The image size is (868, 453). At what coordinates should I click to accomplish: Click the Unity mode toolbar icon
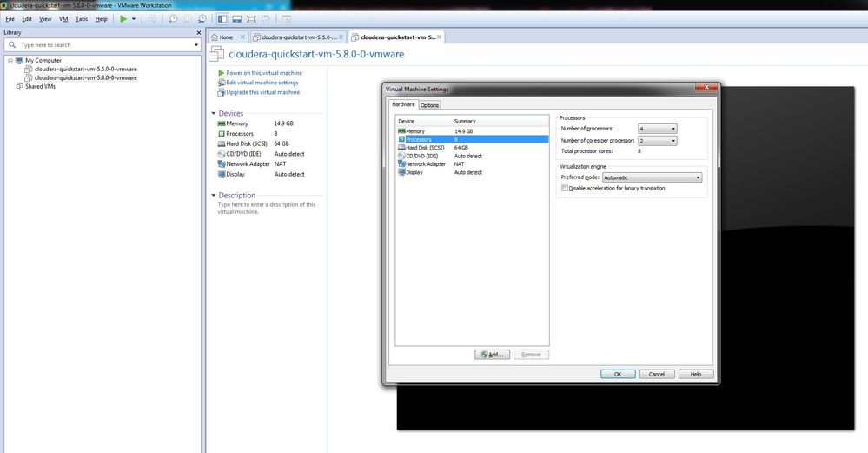pos(266,19)
